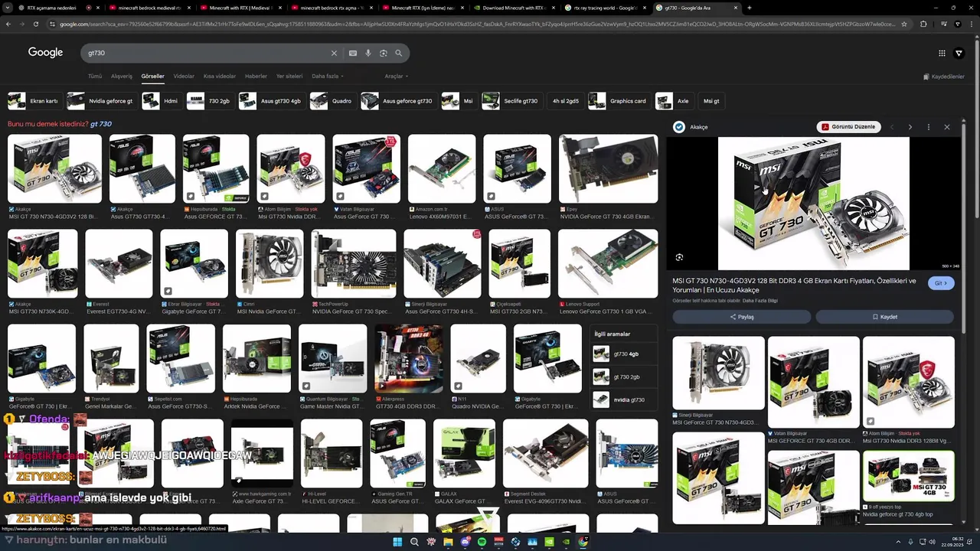Click related search gt 730 2gb
Viewport: 980px width, 551px height.
[x=624, y=377]
